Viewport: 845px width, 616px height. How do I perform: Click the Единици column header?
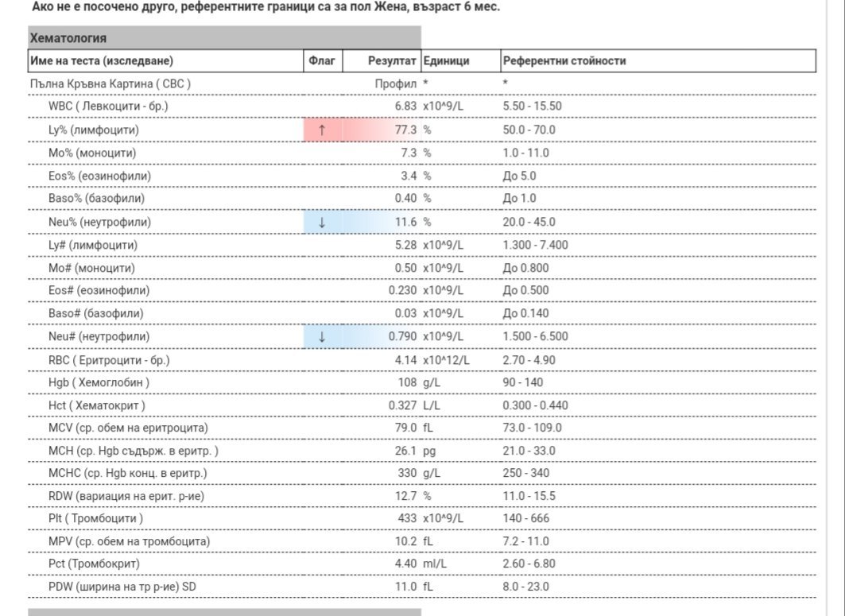coord(446,61)
